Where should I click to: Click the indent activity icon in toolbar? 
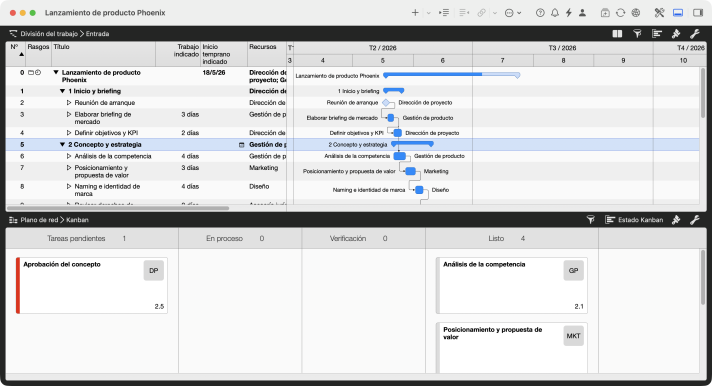(x=444, y=13)
